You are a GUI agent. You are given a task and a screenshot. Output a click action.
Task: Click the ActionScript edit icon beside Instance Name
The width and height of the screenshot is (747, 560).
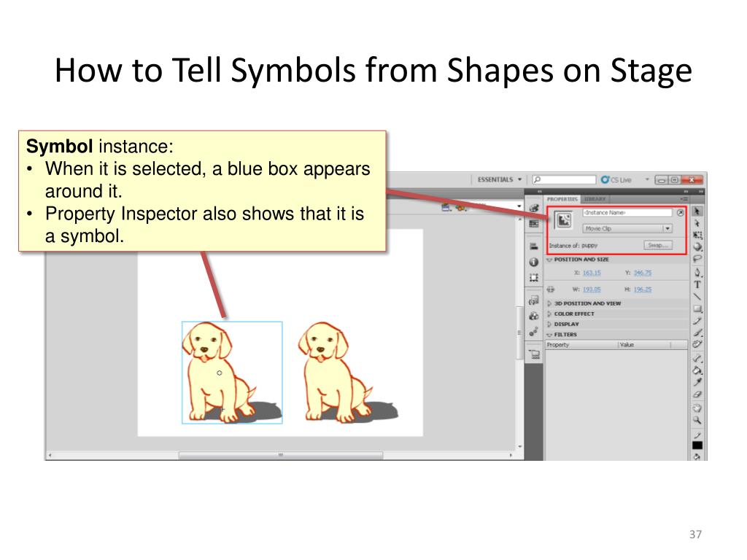click(681, 213)
